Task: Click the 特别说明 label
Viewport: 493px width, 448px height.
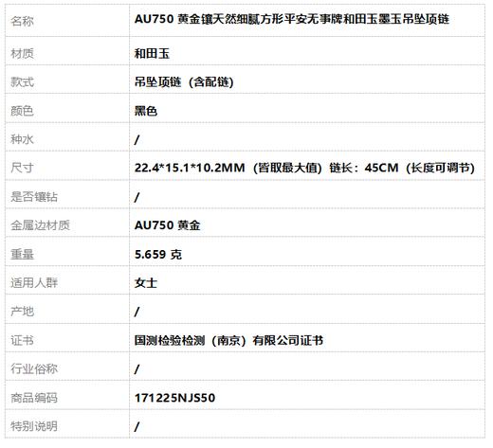Action: click(x=34, y=426)
